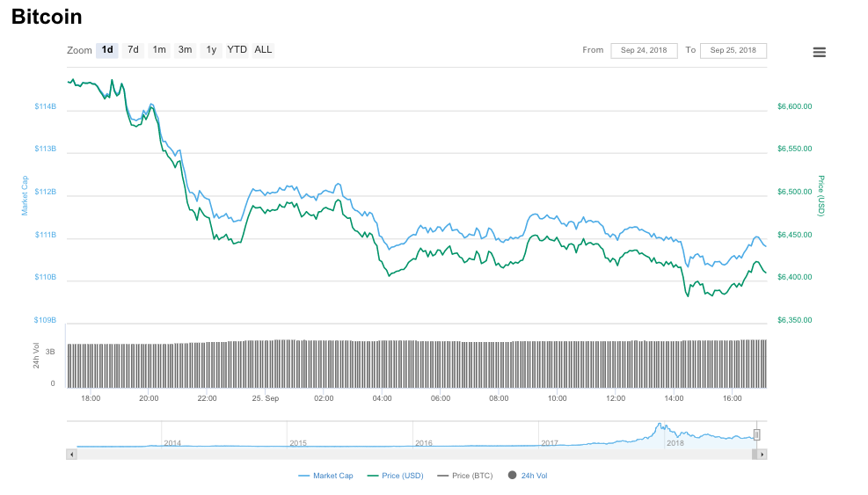
Task: Click the 2018 marker in navigator
Action: tap(675, 443)
